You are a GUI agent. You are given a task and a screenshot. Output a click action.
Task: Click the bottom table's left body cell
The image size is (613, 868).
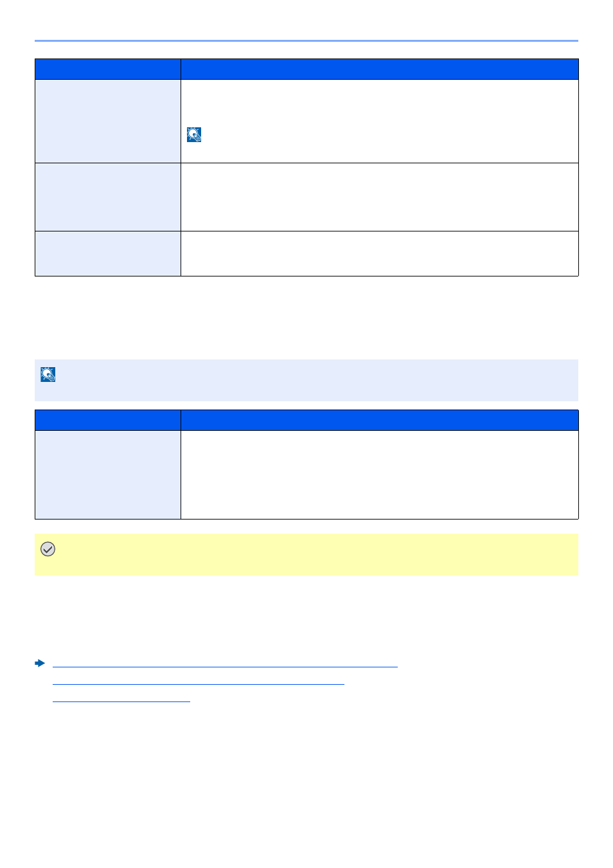pos(108,475)
